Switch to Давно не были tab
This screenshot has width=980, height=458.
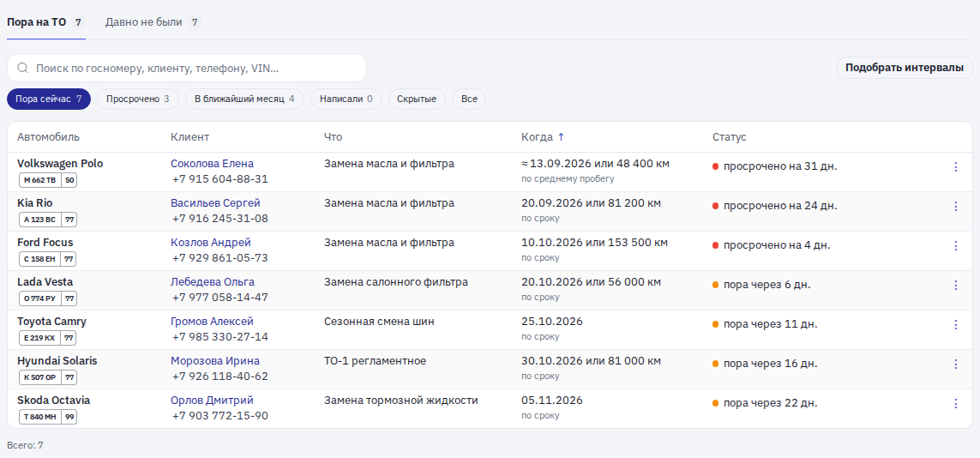click(153, 22)
